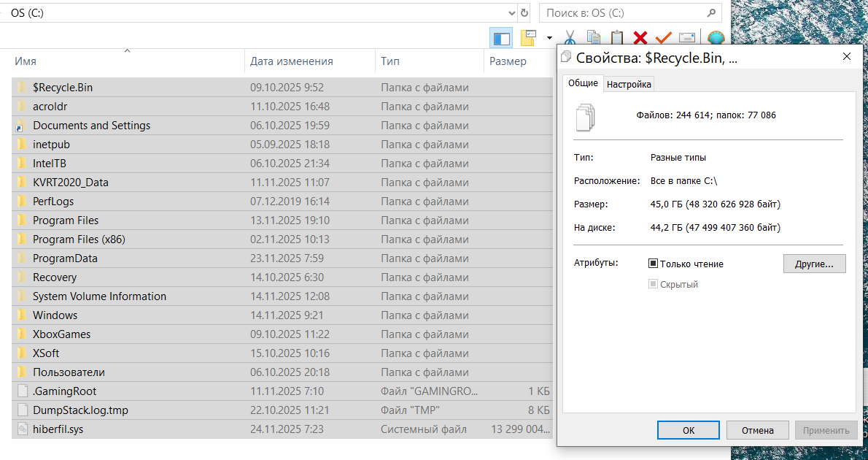Open folder options icon in toolbar
Viewport: 868px width, 460px height.
[528, 38]
